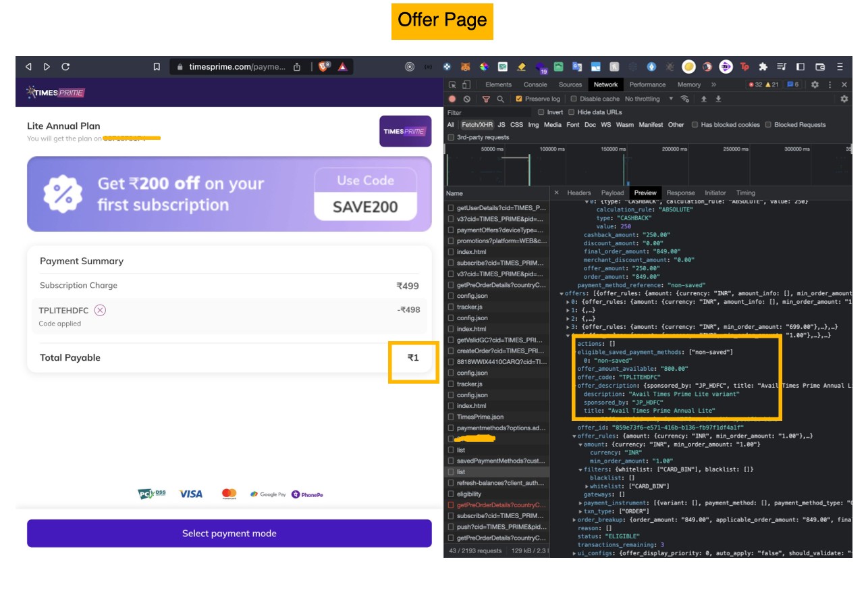
Task: Expand the txn_type node
Action: pos(580,511)
